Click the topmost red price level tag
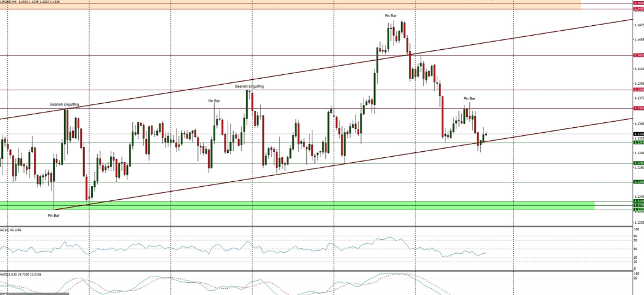The image size is (644, 295). 638,3
